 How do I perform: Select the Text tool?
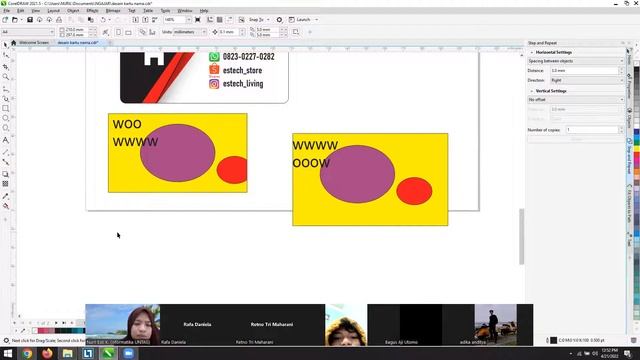pos(5,140)
